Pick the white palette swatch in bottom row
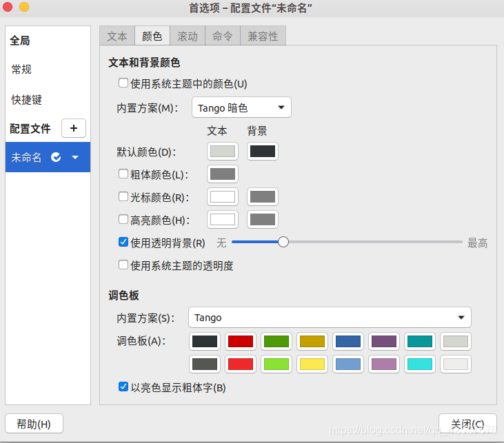The image size is (504, 443). (456, 364)
